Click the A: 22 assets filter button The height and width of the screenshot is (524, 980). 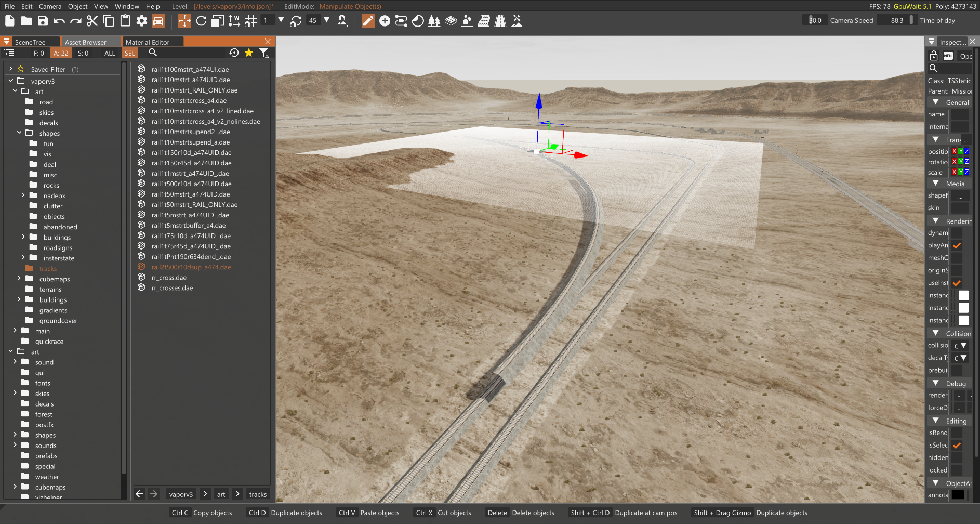coord(61,53)
